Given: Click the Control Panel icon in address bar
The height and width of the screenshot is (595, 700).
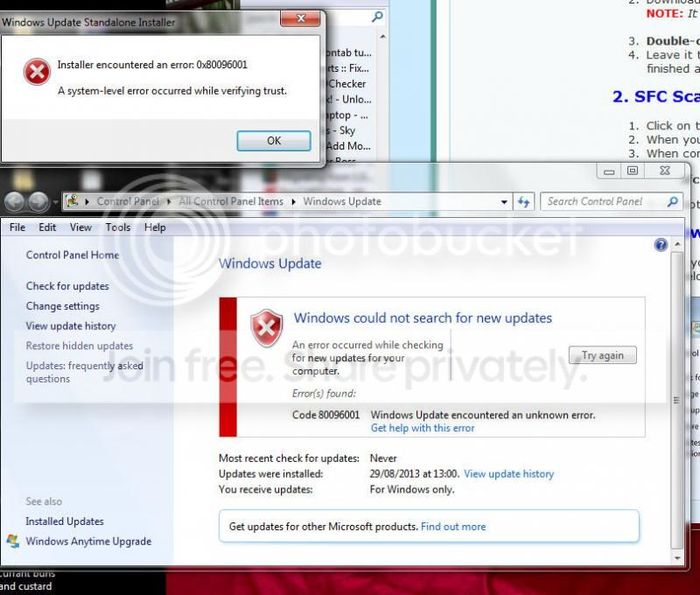Looking at the screenshot, I should 72,201.
